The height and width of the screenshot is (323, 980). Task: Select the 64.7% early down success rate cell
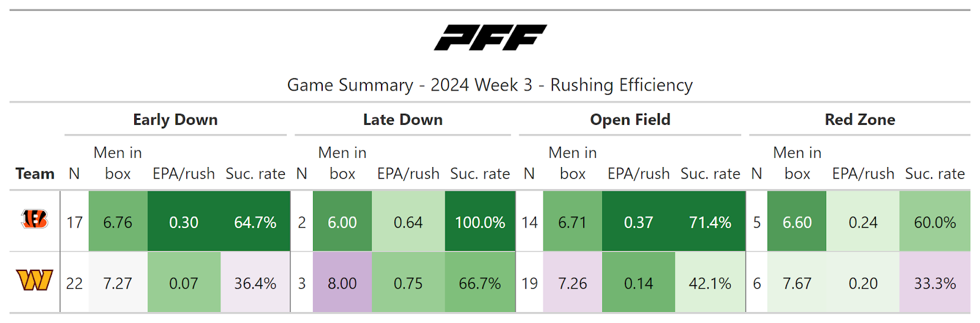[255, 222]
